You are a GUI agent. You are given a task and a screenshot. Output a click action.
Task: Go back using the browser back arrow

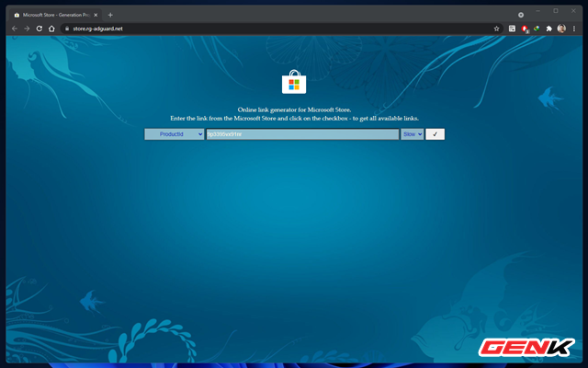(15, 29)
